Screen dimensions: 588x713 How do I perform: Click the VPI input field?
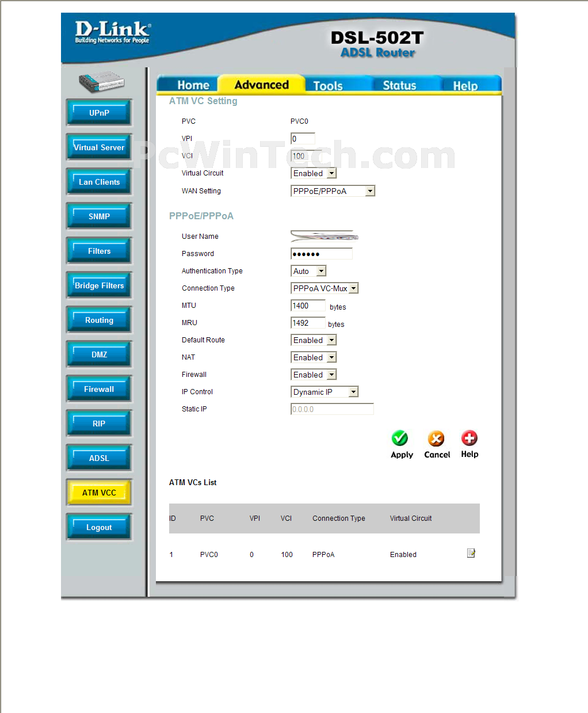(x=303, y=139)
